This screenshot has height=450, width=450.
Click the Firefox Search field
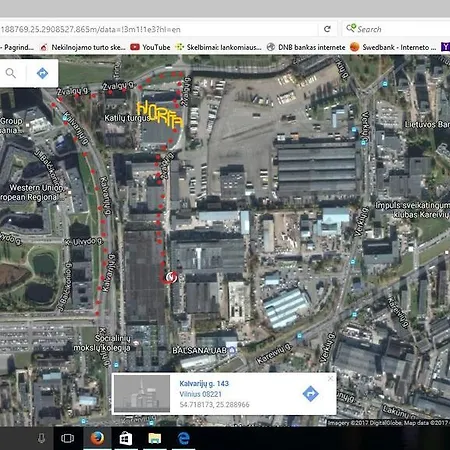pyautogui.click(x=397, y=29)
